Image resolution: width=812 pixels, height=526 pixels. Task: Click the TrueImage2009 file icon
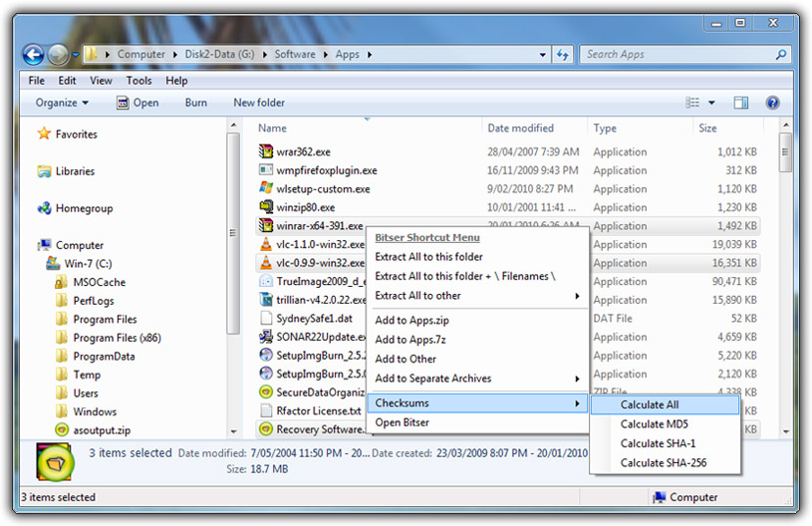click(266, 281)
